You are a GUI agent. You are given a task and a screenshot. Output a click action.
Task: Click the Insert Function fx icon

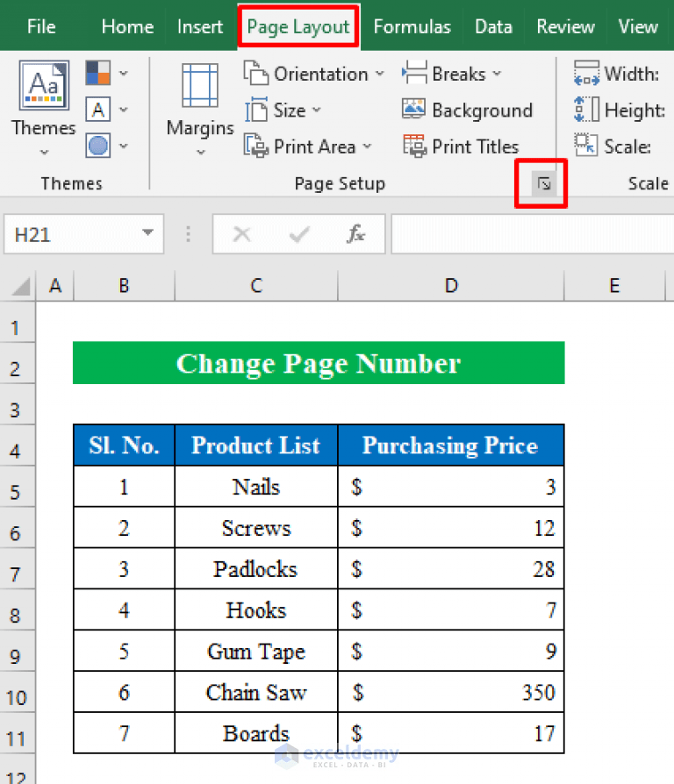tap(355, 234)
